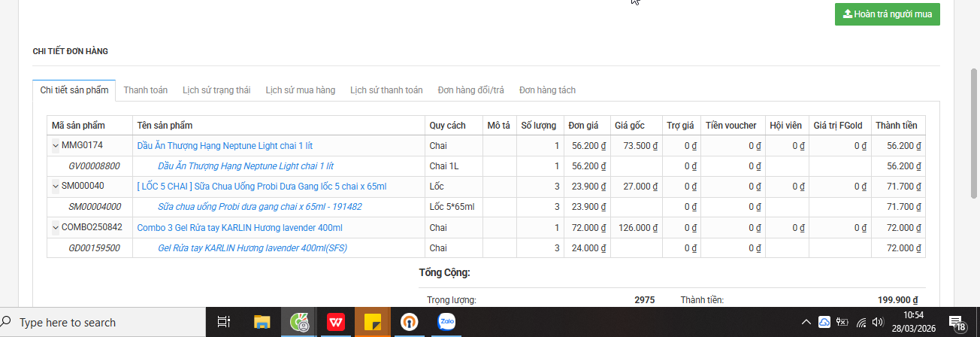Open Dầu Ăn Neptune Light product link in MMG0174 row
The width and height of the screenshot is (980, 337).
[x=224, y=145]
